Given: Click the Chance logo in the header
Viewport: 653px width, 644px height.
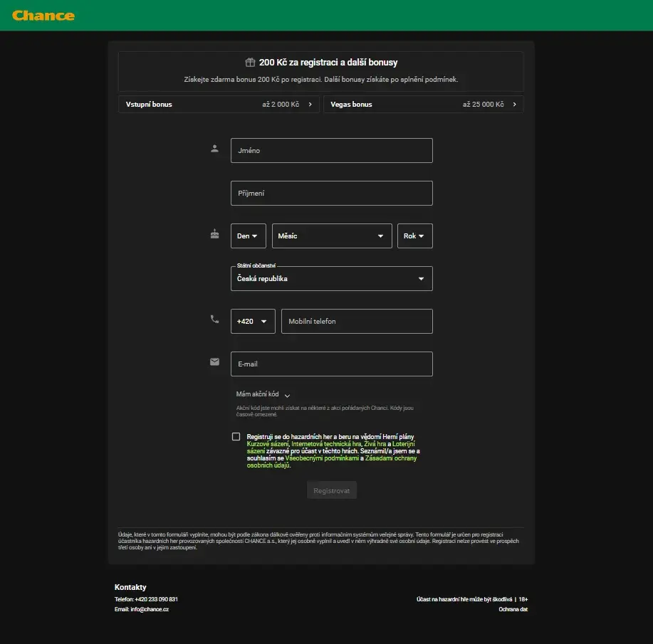Looking at the screenshot, I should (43, 16).
